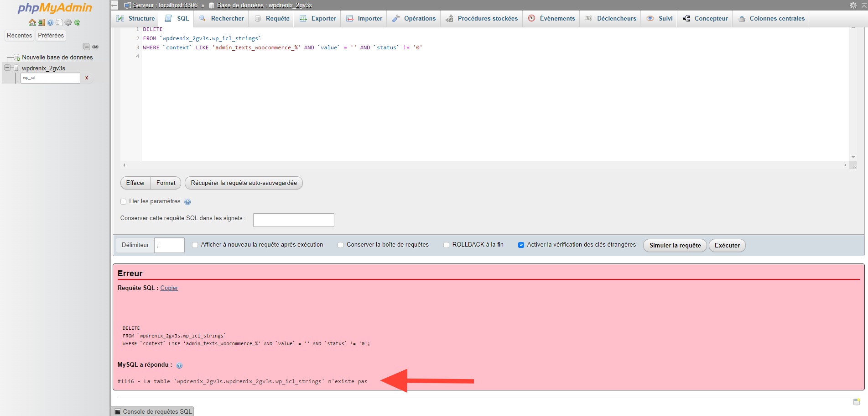Image resolution: width=868 pixels, height=416 pixels.
Task: Uncheck Activer la vérification des clés étrangères
Action: pos(521,245)
